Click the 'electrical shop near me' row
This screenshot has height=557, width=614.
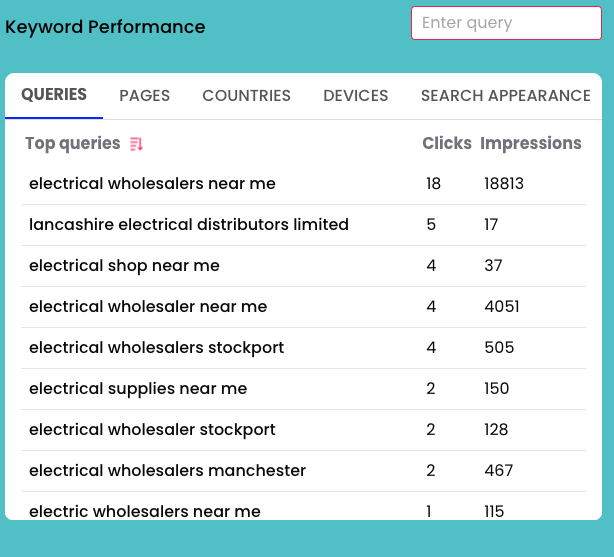click(124, 266)
